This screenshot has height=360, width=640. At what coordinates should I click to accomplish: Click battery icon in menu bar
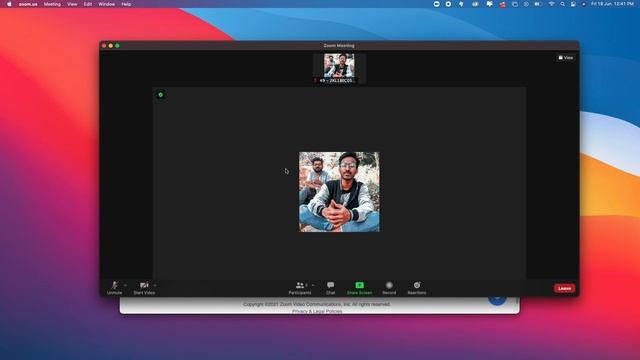(538, 4)
